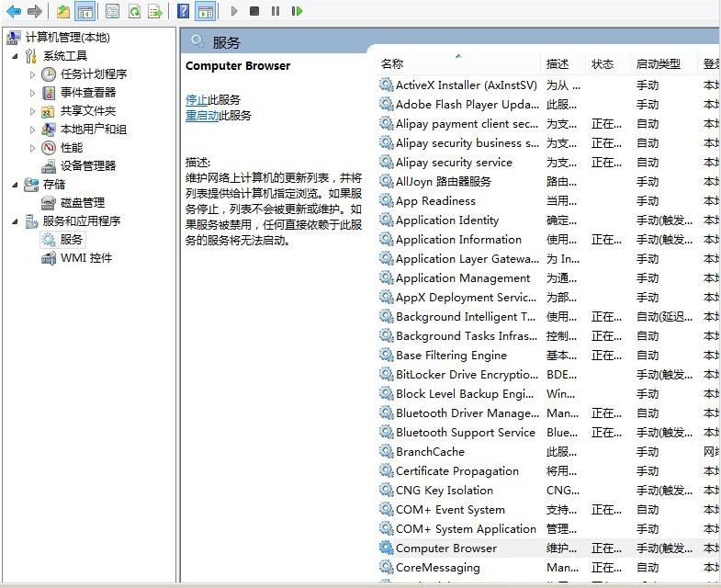Image resolution: width=721 pixels, height=588 pixels.
Task: Click the 停止 service link
Action: 196,99
